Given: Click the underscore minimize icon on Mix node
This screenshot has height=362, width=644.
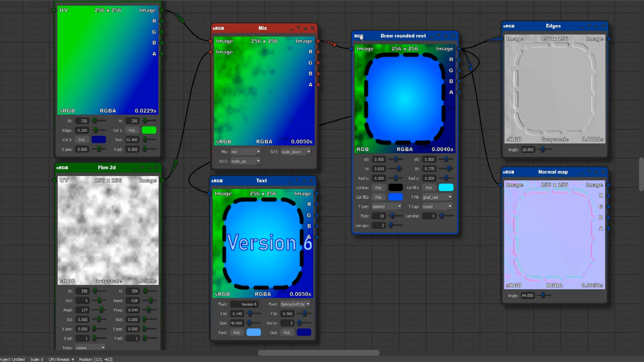Looking at the screenshot, I should (x=291, y=29).
